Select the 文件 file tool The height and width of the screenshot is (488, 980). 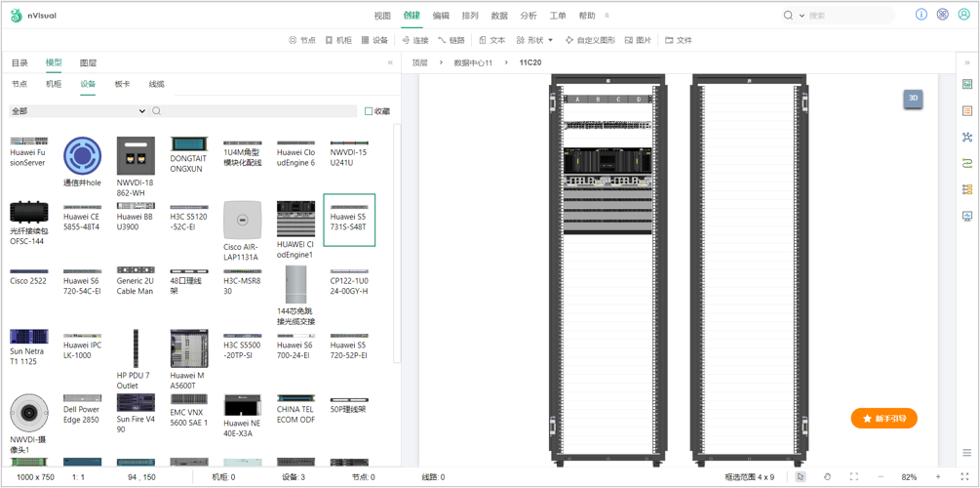(x=679, y=40)
